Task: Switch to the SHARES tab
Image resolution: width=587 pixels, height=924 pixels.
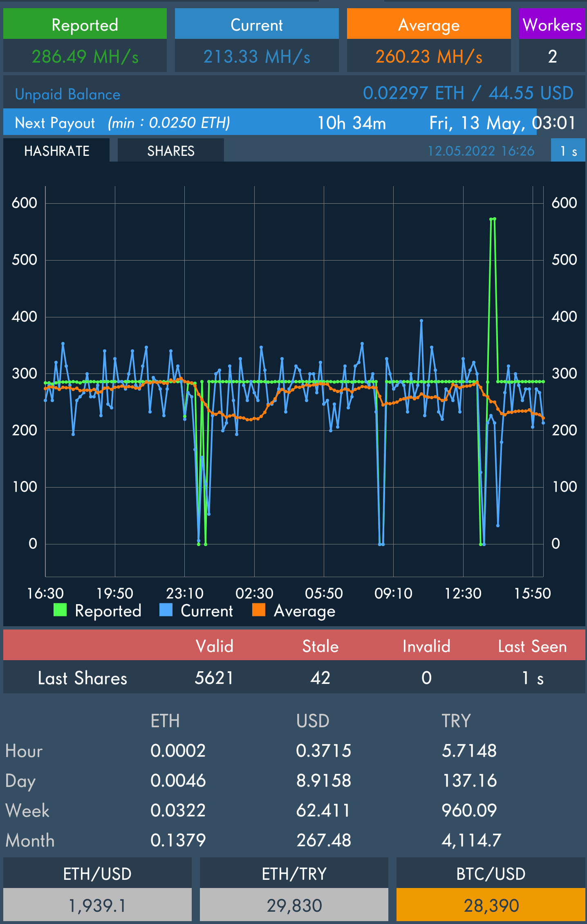Action: (170, 151)
